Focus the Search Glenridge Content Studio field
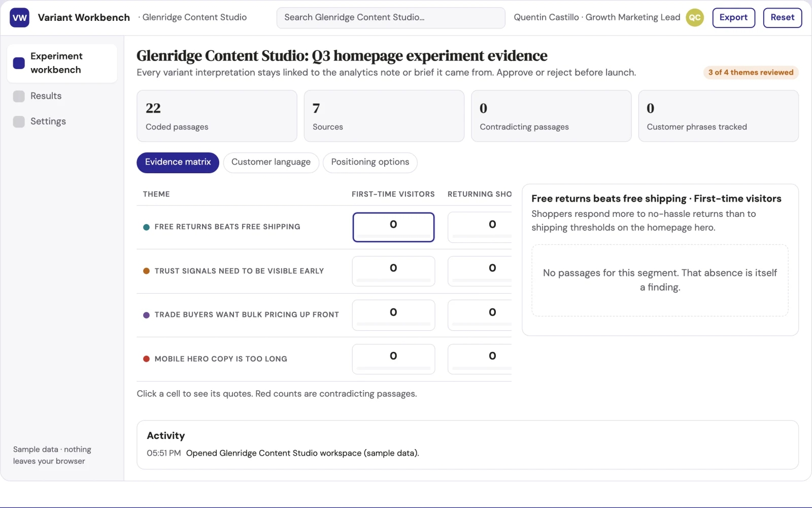This screenshot has width=812, height=508. coord(391,17)
